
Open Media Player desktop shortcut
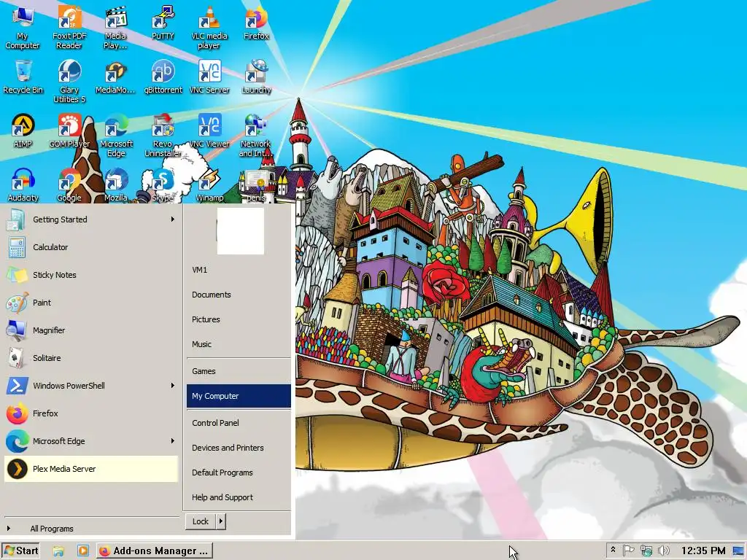[x=115, y=28]
